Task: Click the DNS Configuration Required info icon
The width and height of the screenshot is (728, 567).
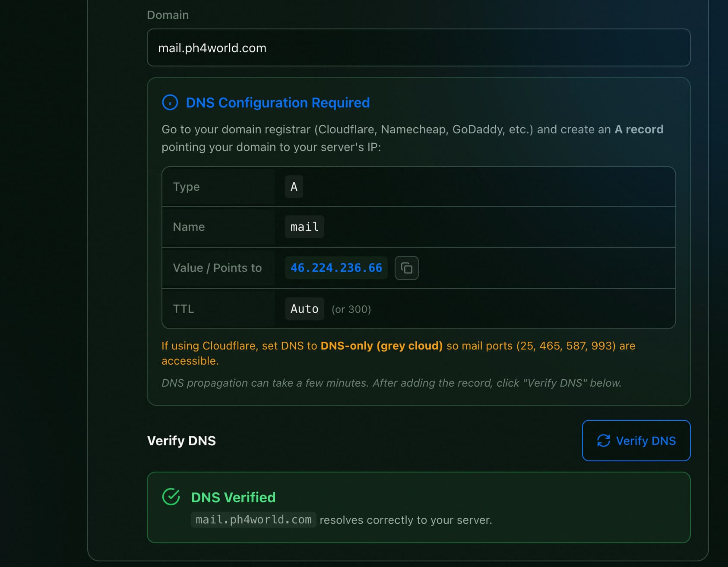Action: [x=171, y=102]
